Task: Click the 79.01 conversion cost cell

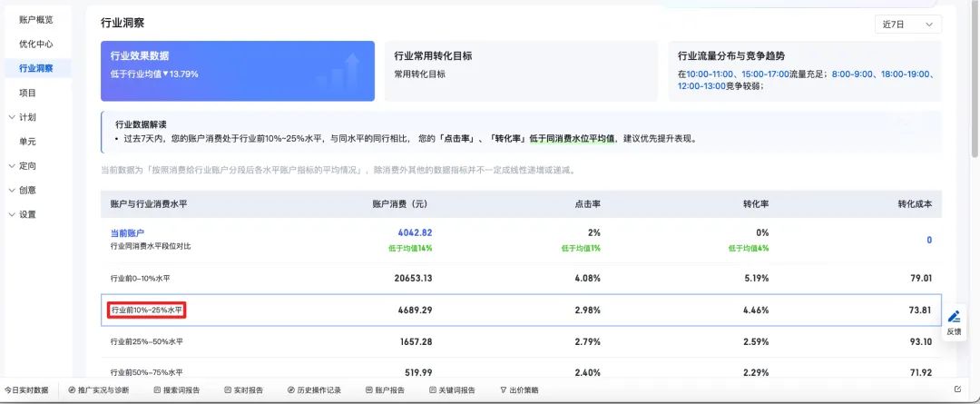Action: (921, 279)
